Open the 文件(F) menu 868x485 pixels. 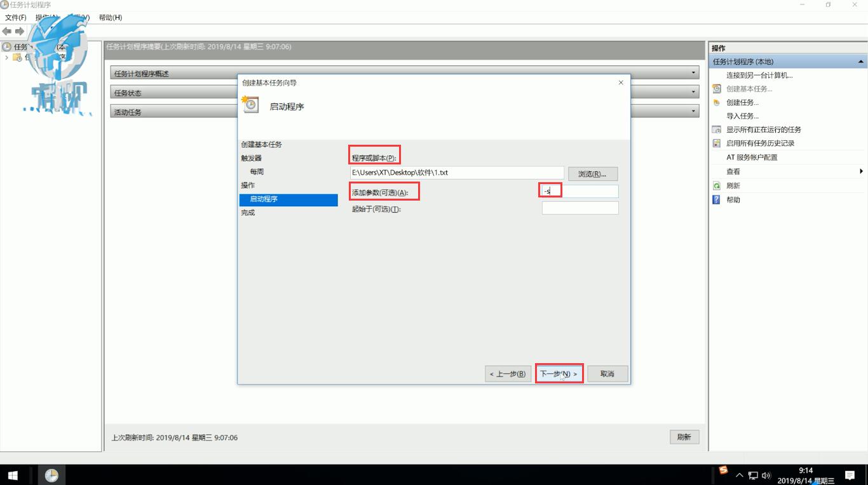coord(16,18)
